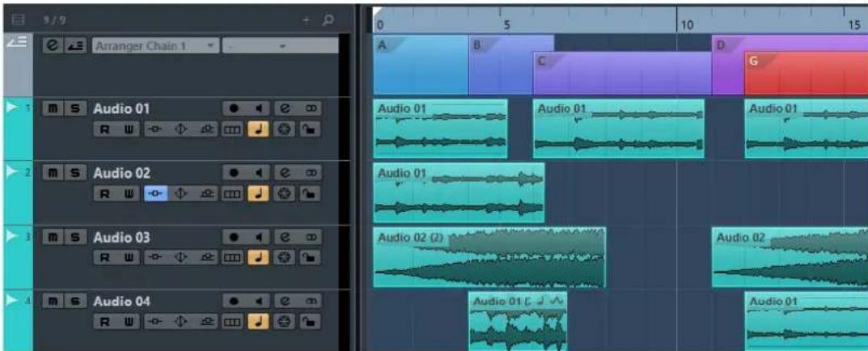Enable Write automation on Audio 02
The width and height of the screenshot is (868, 351).
pos(129,194)
